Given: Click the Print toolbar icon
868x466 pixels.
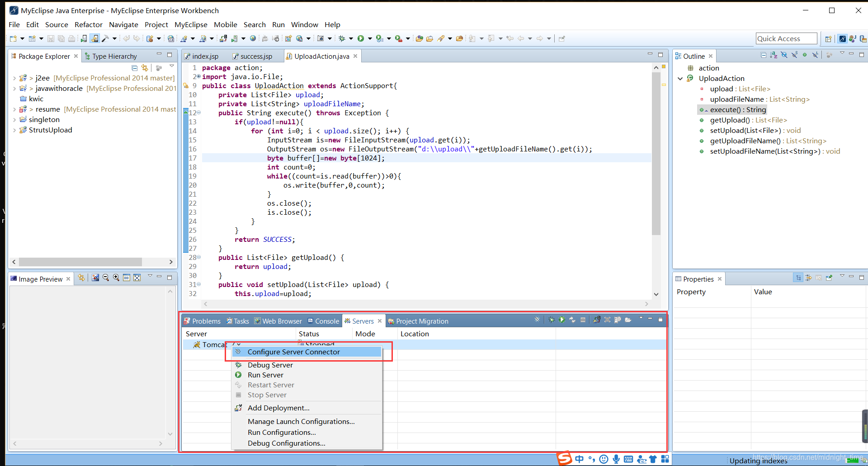Looking at the screenshot, I should pos(71,39).
